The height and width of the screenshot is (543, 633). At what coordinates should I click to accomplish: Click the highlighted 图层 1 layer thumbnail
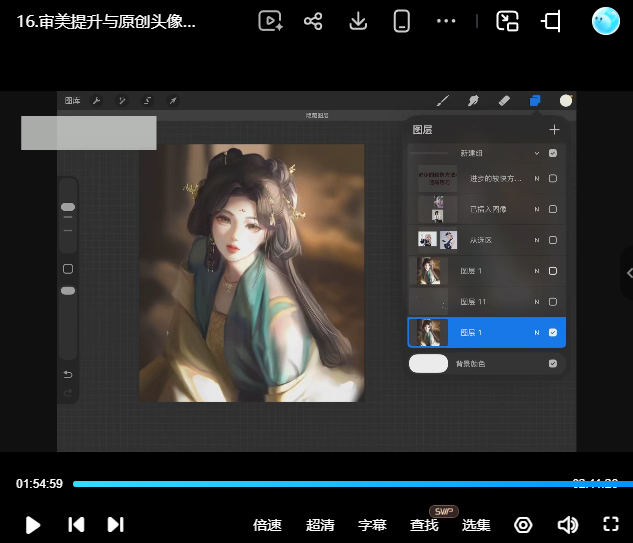[x=429, y=332]
